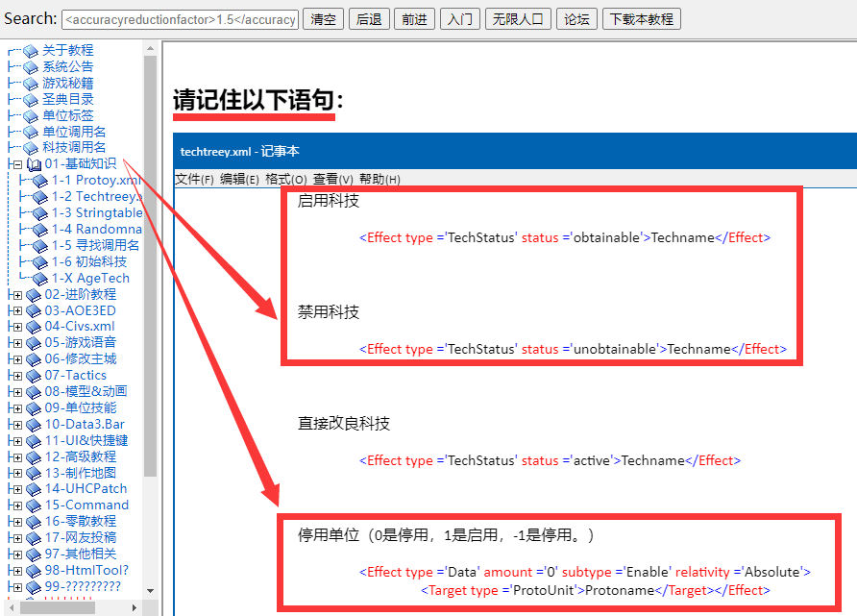Click the open book icon of 01-基础知识
This screenshot has width=857, height=616.
click(34, 164)
